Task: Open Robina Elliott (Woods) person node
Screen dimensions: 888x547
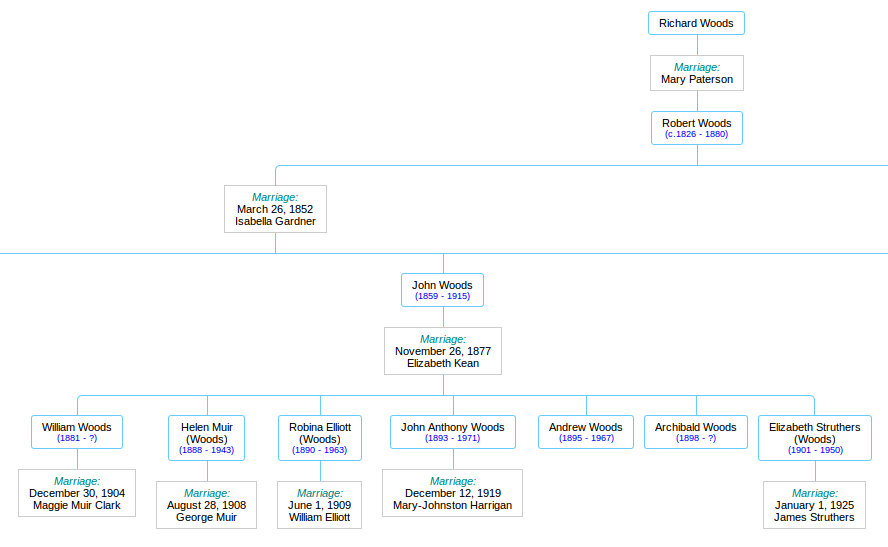Action: click(320, 438)
